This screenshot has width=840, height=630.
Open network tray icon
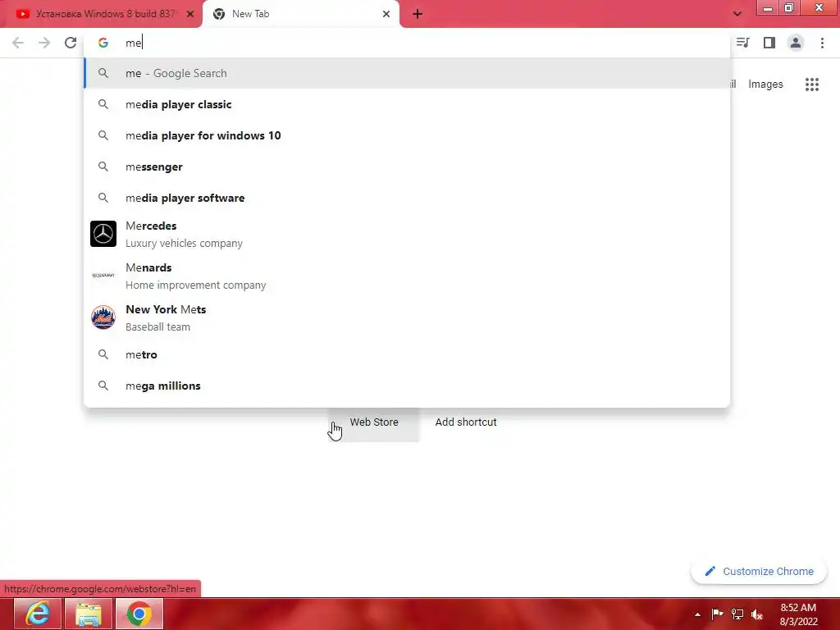(x=737, y=614)
